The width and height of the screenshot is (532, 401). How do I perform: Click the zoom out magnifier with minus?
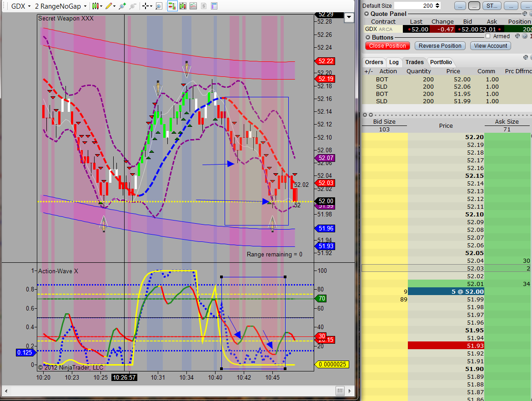coord(133,6)
